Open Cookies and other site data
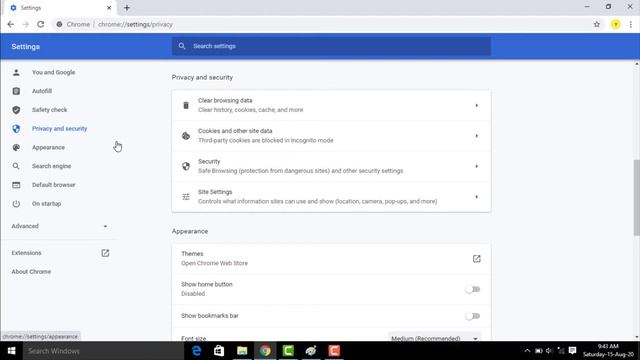 tap(331, 136)
